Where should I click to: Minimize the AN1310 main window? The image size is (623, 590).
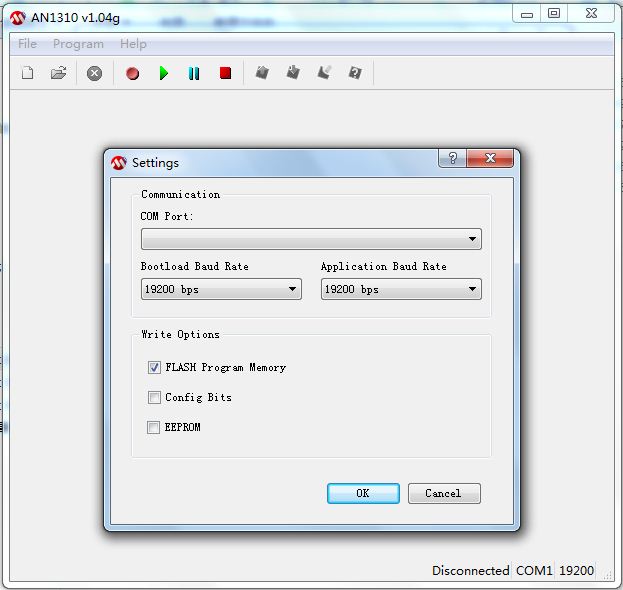[x=526, y=14]
